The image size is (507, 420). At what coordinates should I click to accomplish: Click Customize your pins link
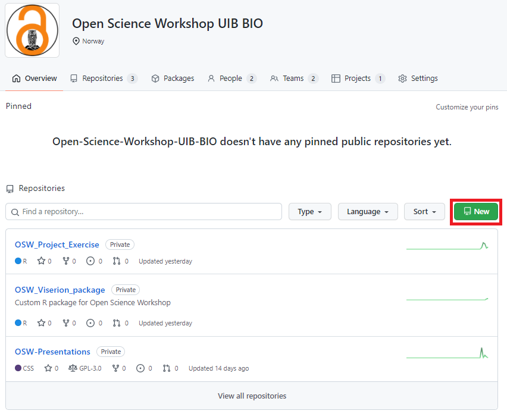(x=467, y=107)
